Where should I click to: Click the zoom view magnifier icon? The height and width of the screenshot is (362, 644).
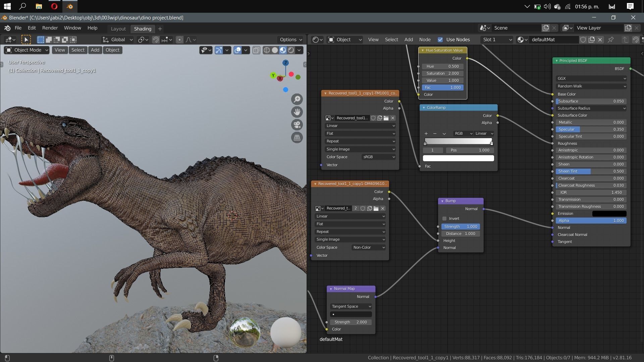[297, 99]
